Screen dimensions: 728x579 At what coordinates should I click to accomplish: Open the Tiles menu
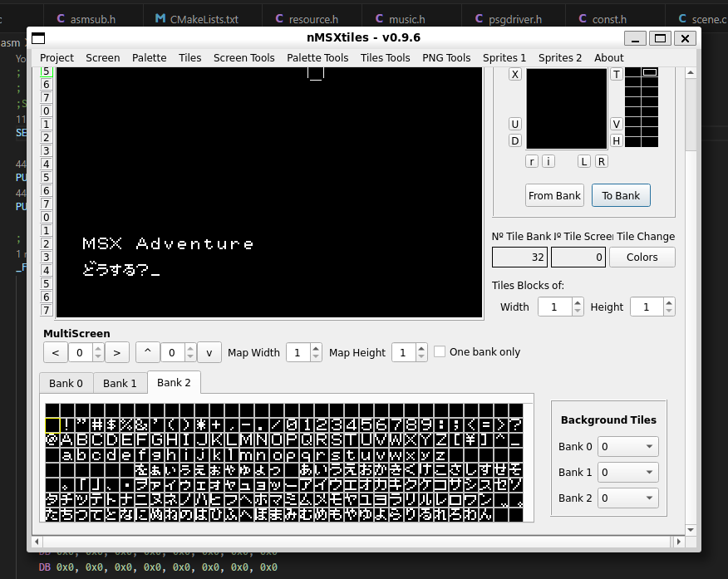[189, 57]
